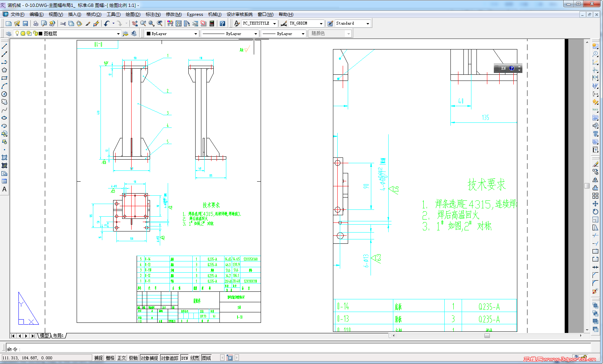Toggle 捕捉 snap mode in status bar

pos(99,358)
